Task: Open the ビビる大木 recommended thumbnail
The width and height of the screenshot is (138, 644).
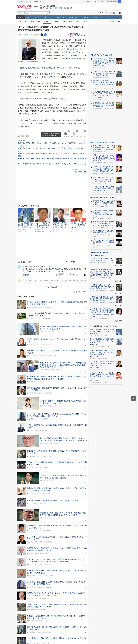Action: [x=78, y=215]
